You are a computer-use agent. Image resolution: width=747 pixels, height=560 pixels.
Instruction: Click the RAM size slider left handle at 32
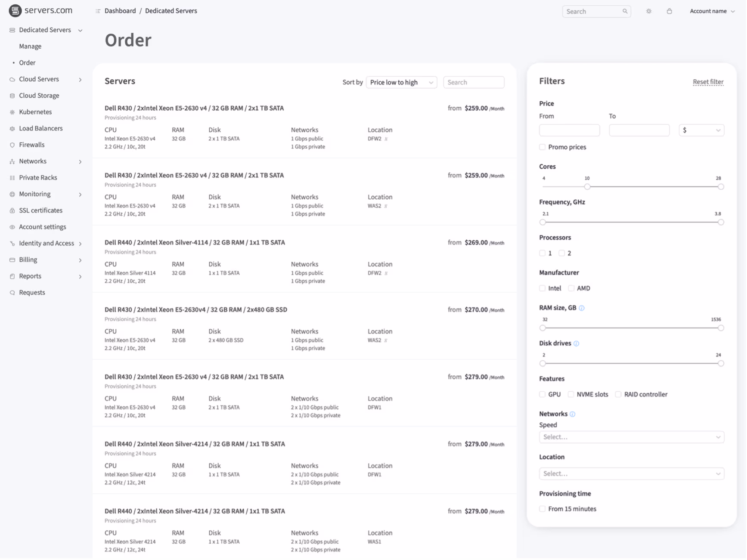point(542,328)
